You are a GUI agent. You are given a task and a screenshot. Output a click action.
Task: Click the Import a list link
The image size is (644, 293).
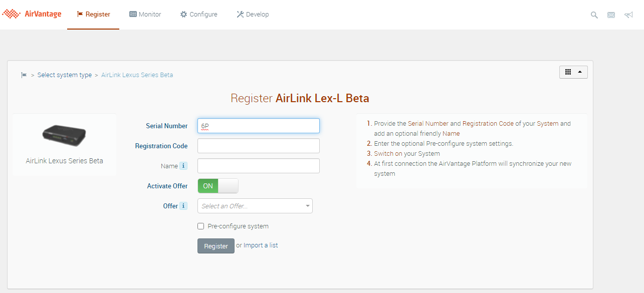[261, 245]
